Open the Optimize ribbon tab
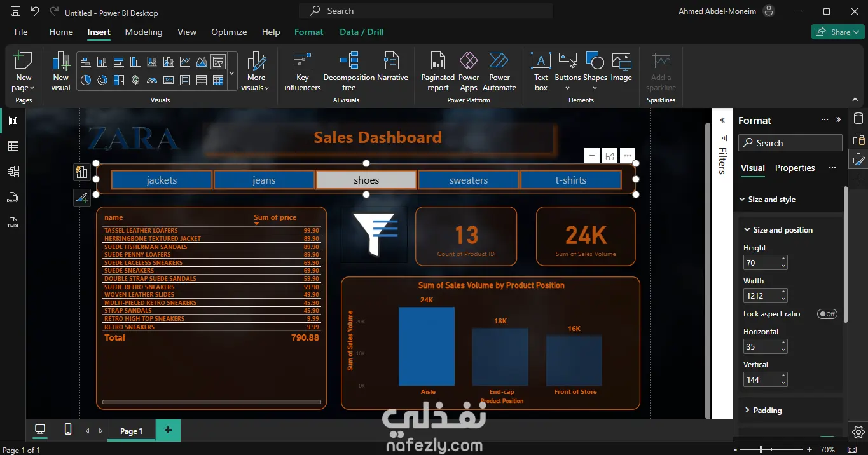 (x=229, y=32)
